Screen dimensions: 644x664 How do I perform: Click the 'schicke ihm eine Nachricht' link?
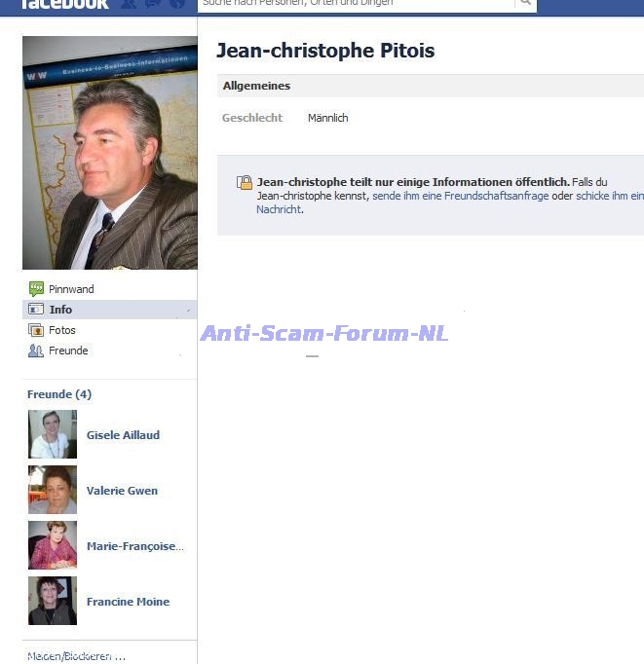click(609, 196)
